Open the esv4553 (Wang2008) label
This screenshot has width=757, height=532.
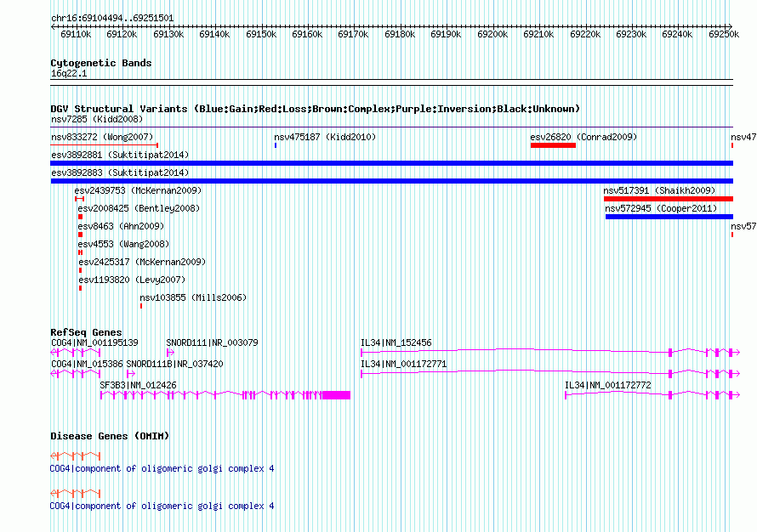click(x=123, y=244)
